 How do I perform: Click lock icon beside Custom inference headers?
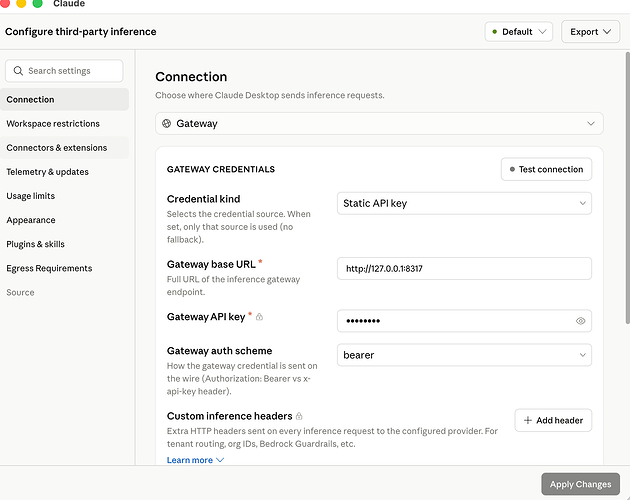299,416
